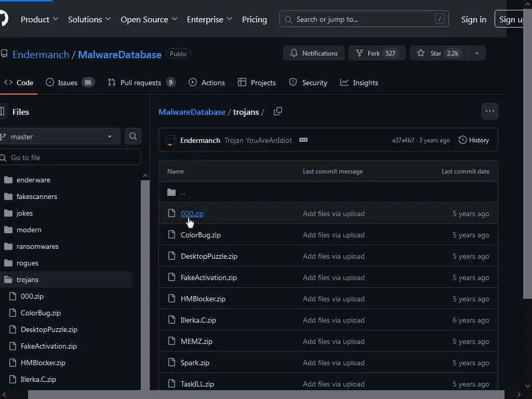Open the star lists dropdown arrow

click(x=477, y=54)
